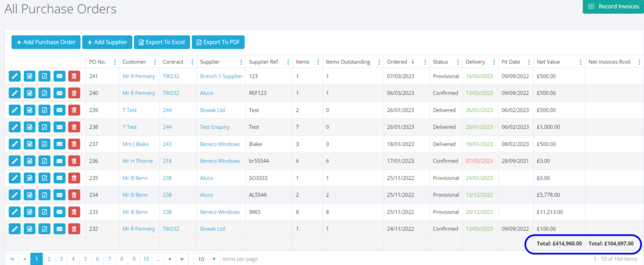The height and width of the screenshot is (265, 644).
Task: Open the PDF icon for PO 239
Action: 44,110
